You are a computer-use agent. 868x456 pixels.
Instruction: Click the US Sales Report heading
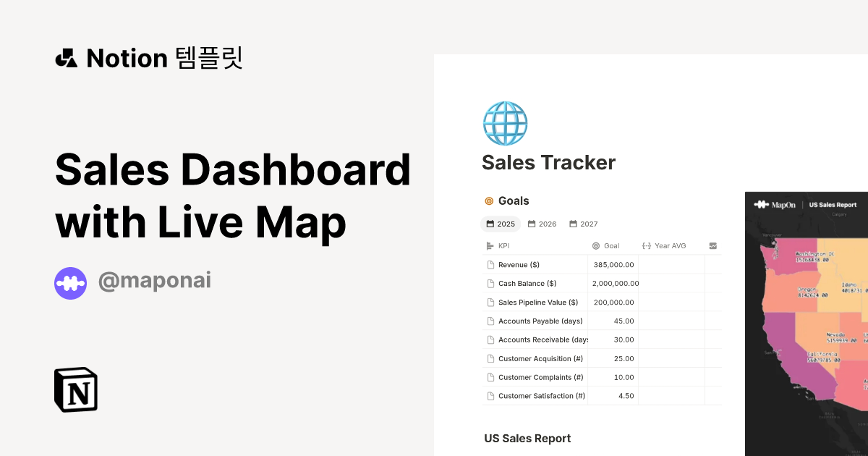pos(527,438)
